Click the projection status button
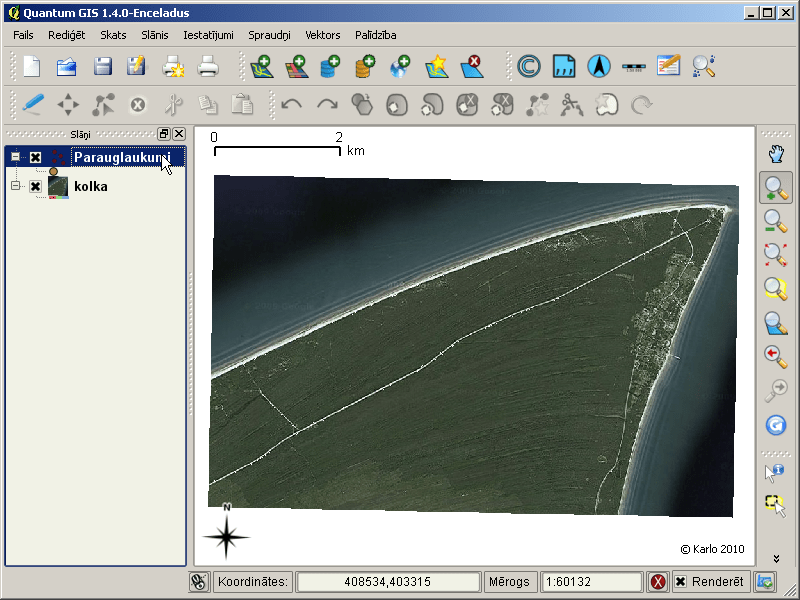This screenshot has height=600, width=800. [x=765, y=582]
